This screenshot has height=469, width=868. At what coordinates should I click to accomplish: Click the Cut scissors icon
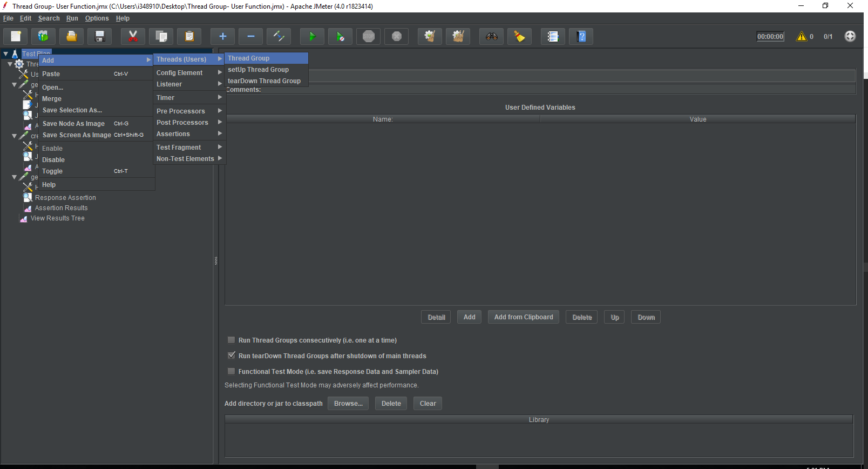click(x=133, y=36)
